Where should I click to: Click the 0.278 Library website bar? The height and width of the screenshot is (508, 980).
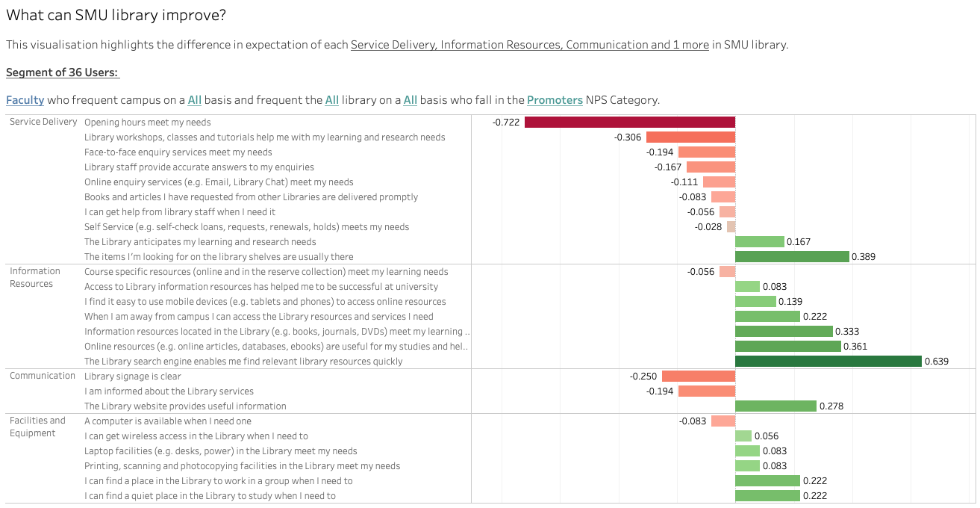[775, 406]
